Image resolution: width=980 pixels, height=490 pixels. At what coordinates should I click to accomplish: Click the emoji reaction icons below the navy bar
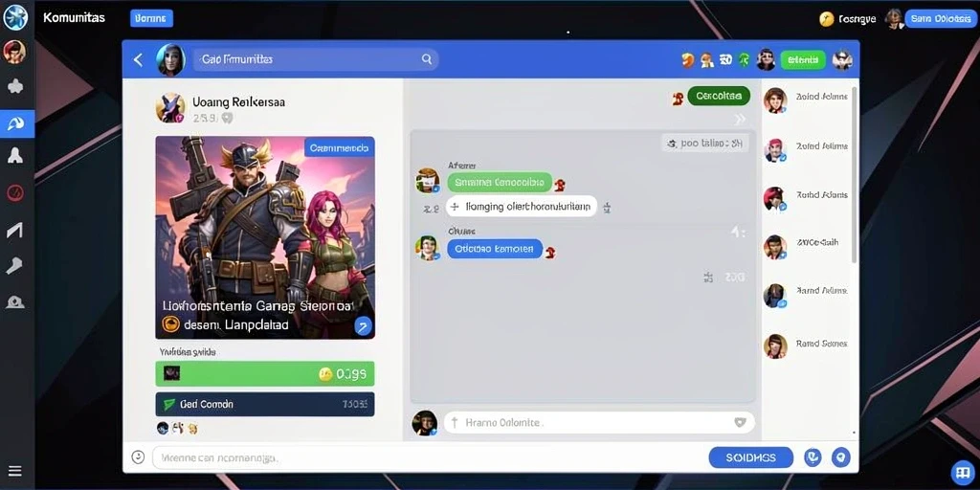[177, 428]
